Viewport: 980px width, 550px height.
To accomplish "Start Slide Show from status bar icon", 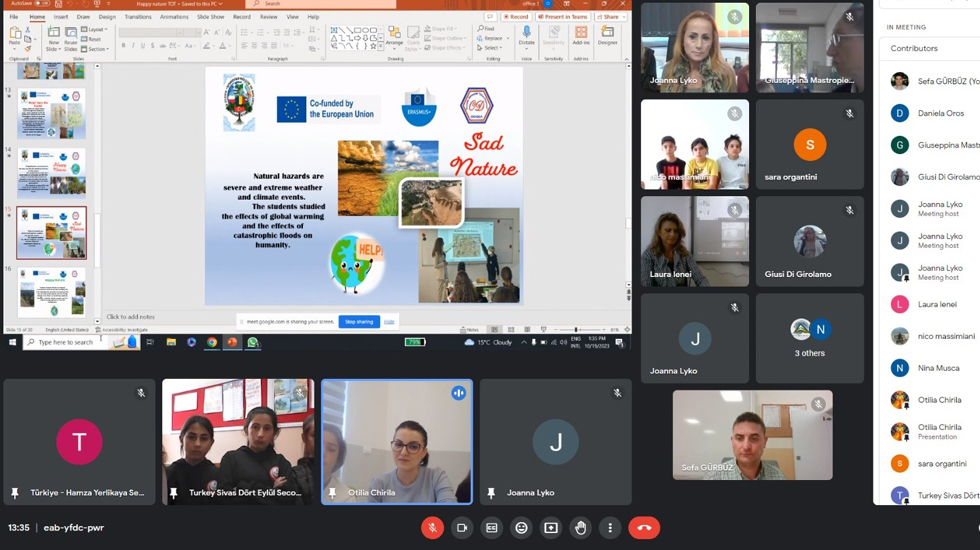I will point(543,329).
